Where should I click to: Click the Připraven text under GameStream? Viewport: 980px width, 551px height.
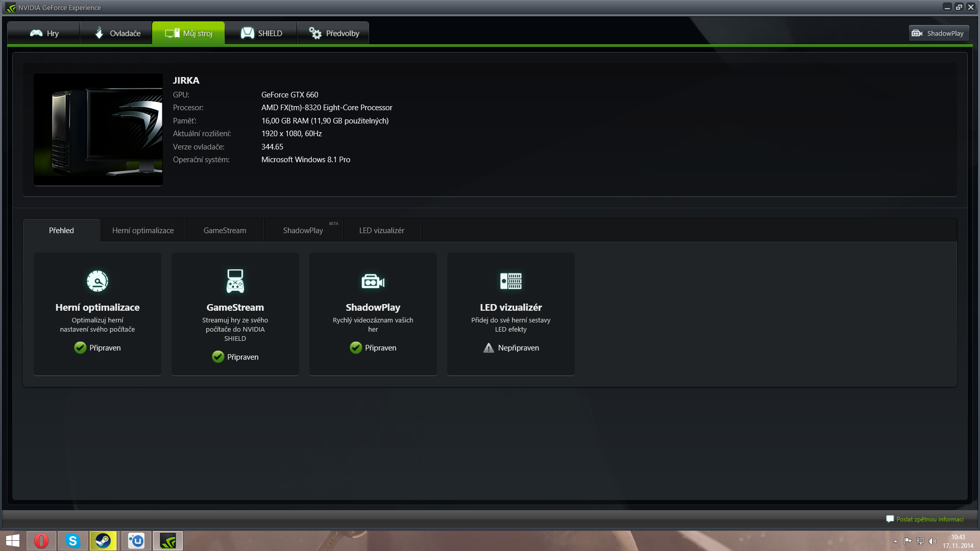(x=243, y=357)
